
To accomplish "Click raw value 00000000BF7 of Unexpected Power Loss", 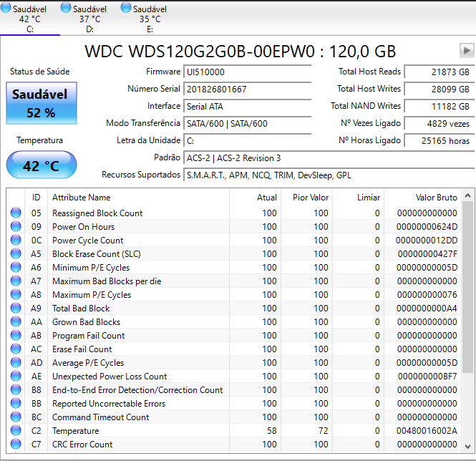I will click(x=427, y=377).
